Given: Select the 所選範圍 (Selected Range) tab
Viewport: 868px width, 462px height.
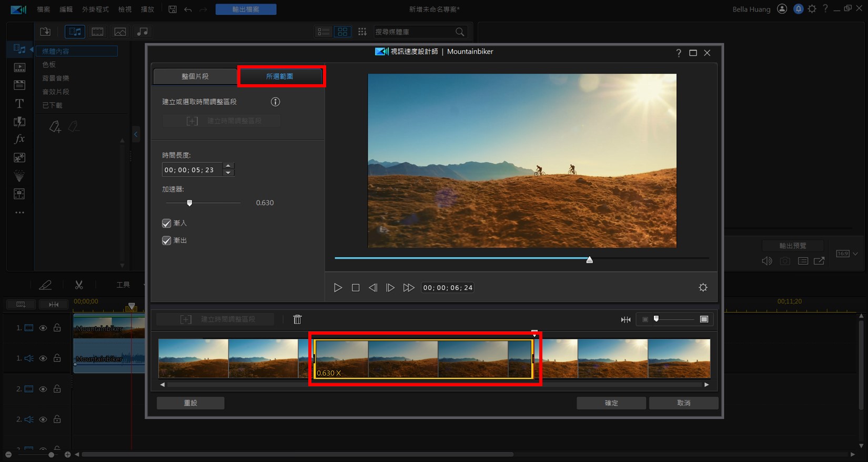Looking at the screenshot, I should (280, 76).
